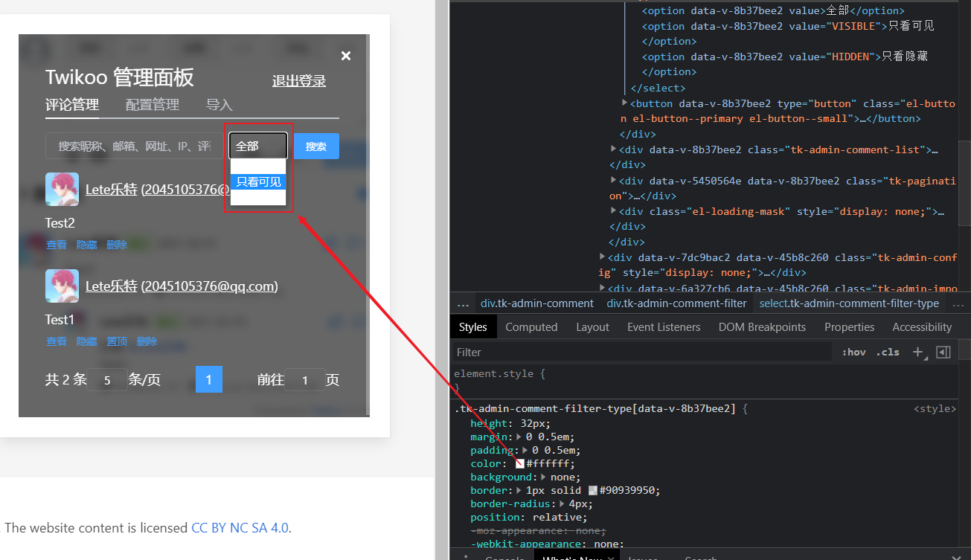This screenshot has width=971, height=560.
Task: Toggle the computed styles sidebar icon
Action: click(943, 352)
